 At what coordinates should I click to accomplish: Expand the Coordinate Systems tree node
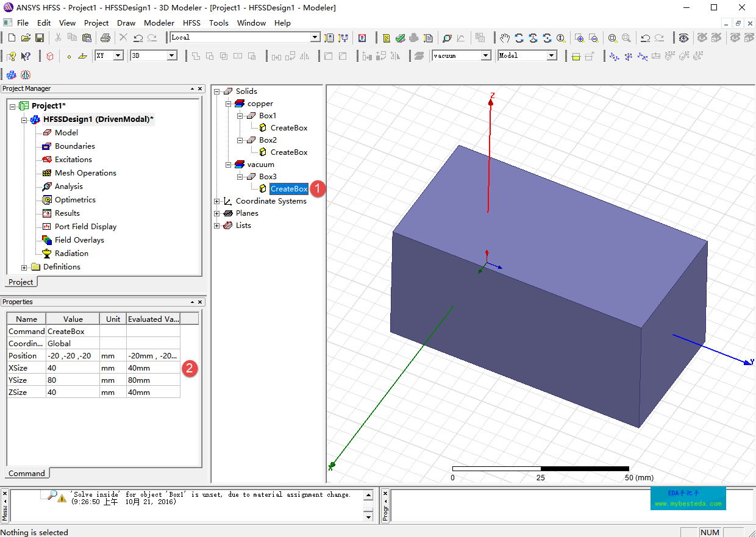(x=217, y=201)
